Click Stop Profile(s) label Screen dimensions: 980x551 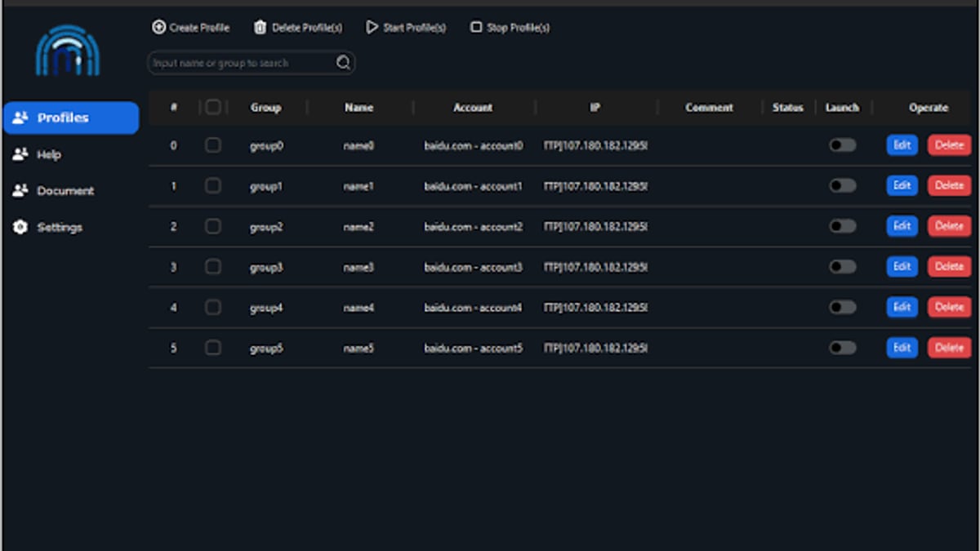pyautogui.click(x=518, y=28)
